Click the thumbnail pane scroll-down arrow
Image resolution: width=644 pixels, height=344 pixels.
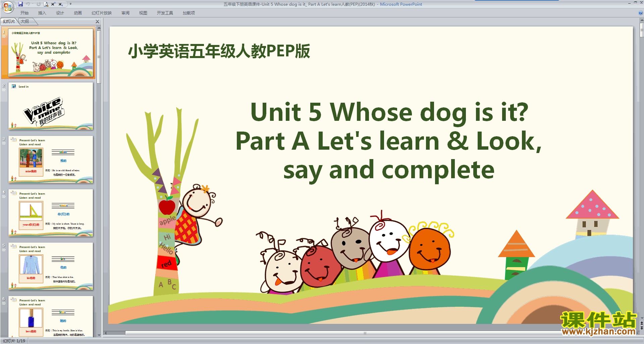99,335
